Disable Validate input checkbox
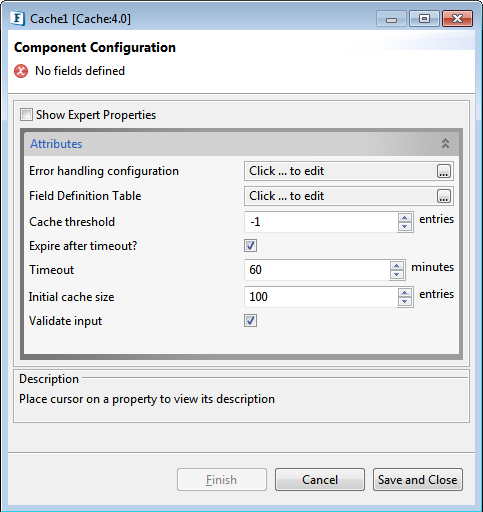 (250, 321)
